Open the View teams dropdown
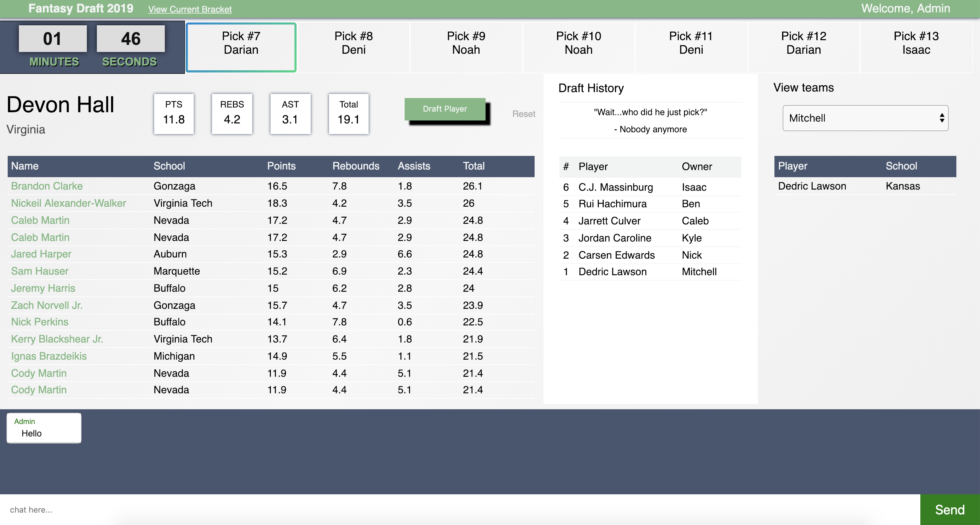 pyautogui.click(x=865, y=118)
